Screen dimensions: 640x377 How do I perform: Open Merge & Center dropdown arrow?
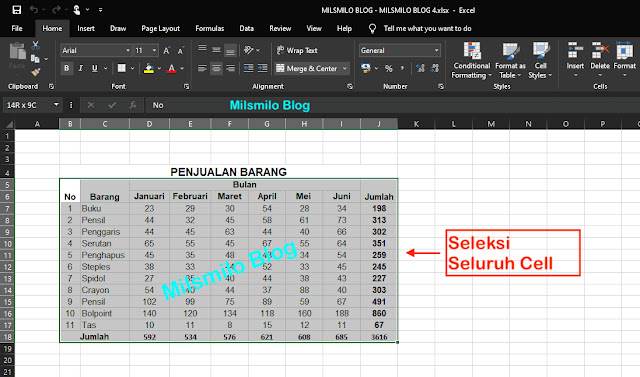[345, 68]
